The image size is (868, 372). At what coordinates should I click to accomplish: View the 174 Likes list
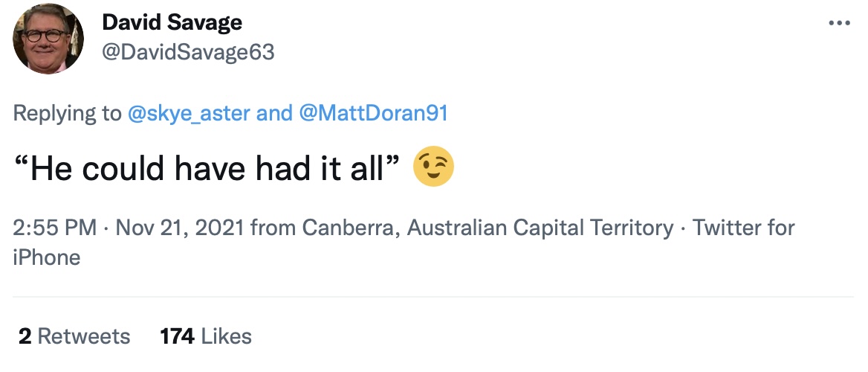coord(206,336)
